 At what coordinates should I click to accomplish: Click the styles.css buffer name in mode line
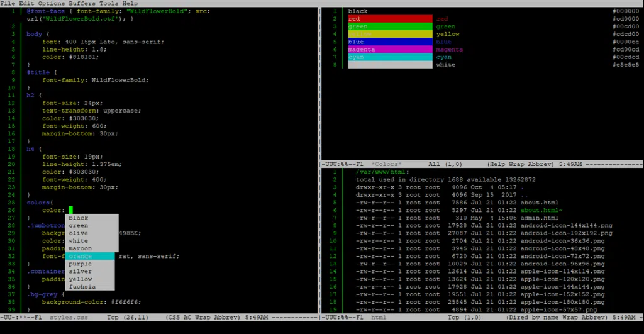coord(69,317)
